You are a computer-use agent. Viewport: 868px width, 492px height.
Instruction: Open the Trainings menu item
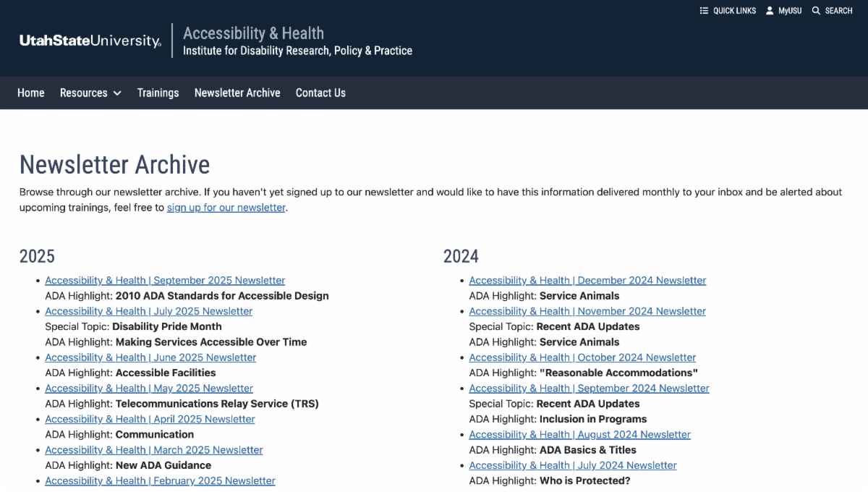pos(158,93)
